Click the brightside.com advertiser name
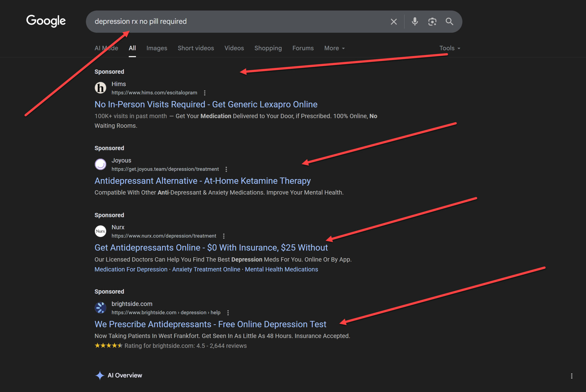Screen dimensions: 586x392 click(132, 304)
